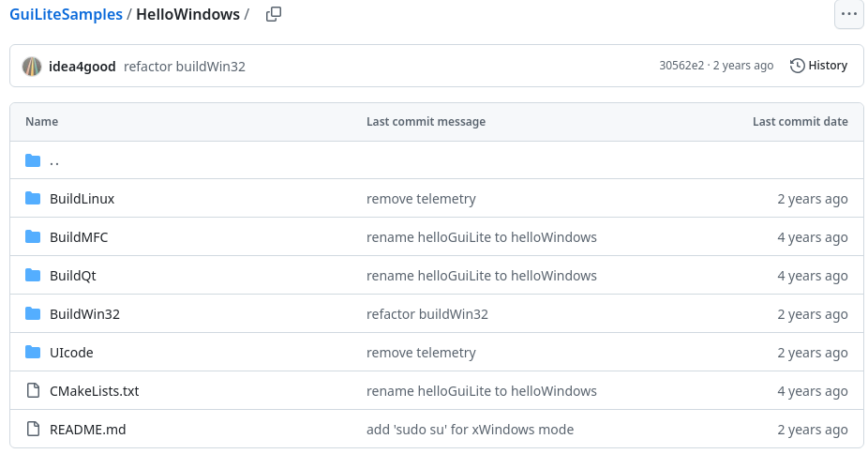Viewport: 868px width, 454px height.
Task: Go to the GuiLiteSamples repository root
Action: point(67,14)
